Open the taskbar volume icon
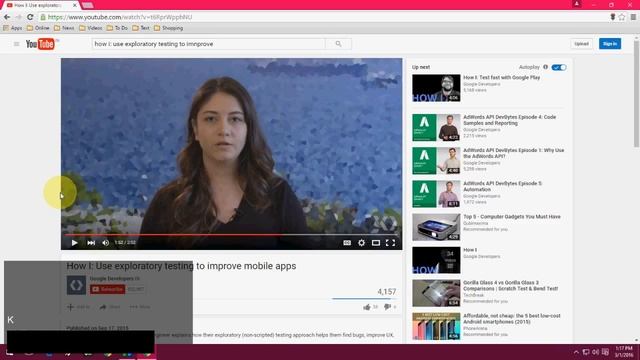The width and height of the screenshot is (640, 360). point(596,352)
